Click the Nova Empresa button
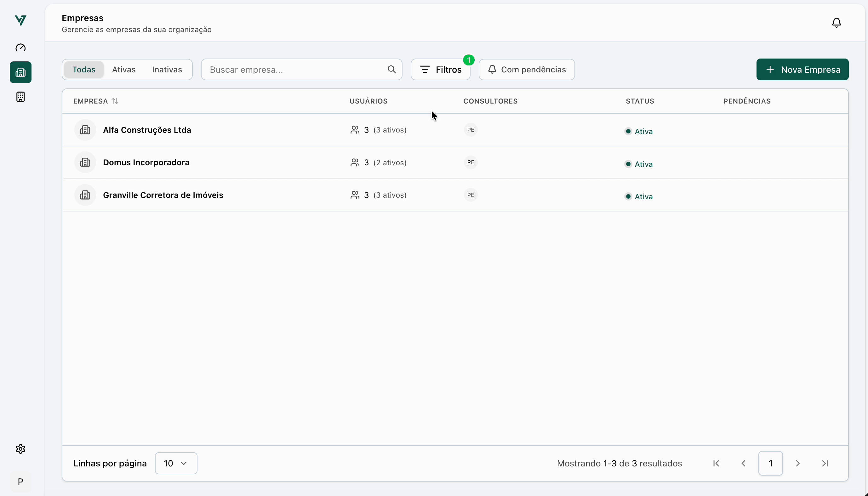The image size is (868, 496). pyautogui.click(x=802, y=70)
